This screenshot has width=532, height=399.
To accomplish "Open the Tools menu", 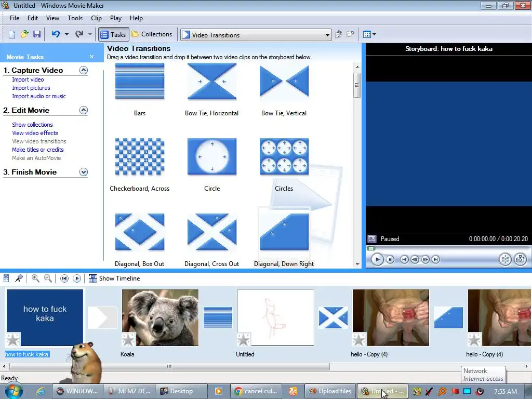I will [x=75, y=18].
